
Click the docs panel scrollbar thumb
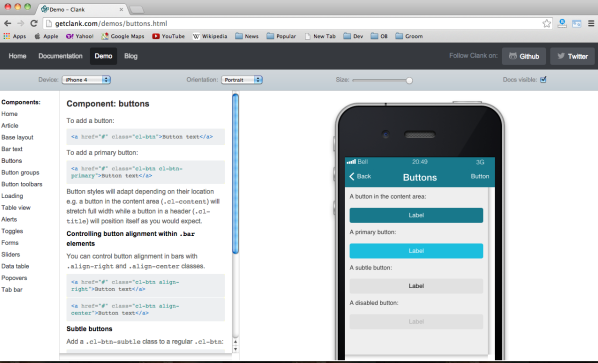pos(236,173)
